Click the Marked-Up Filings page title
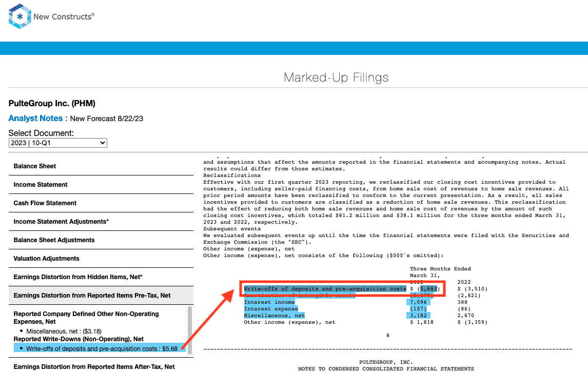The width and height of the screenshot is (588, 372). (336, 77)
